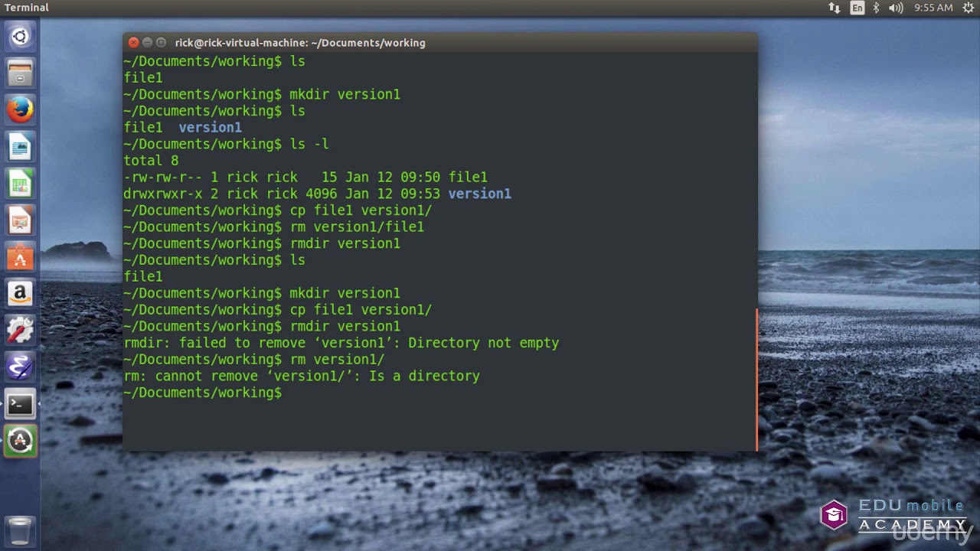The image size is (980, 551).
Task: Open the sound volume indicator
Action: (x=896, y=8)
